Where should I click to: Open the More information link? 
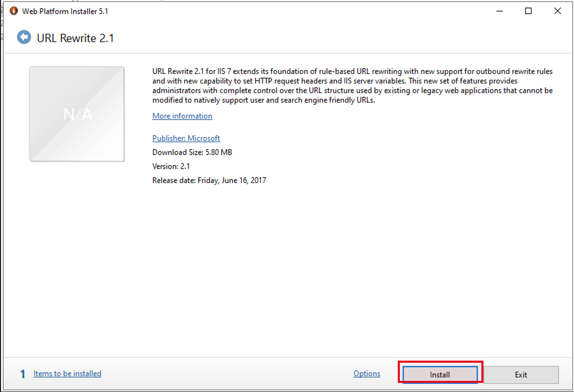182,115
